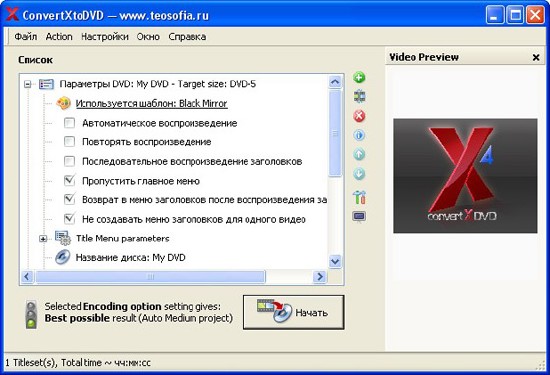Minimize the ConvertXtoDVD window
Viewport: 550px width, 375px height.
click(x=495, y=15)
